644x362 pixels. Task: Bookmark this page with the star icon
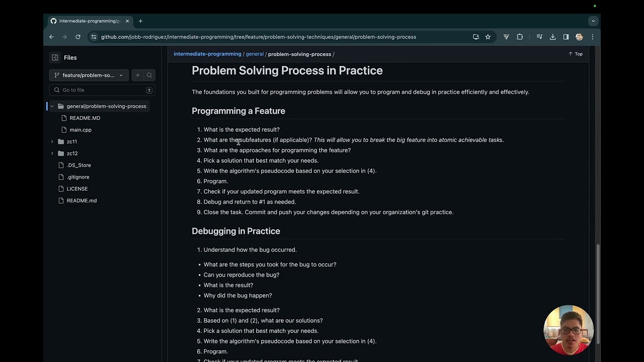[488, 37]
